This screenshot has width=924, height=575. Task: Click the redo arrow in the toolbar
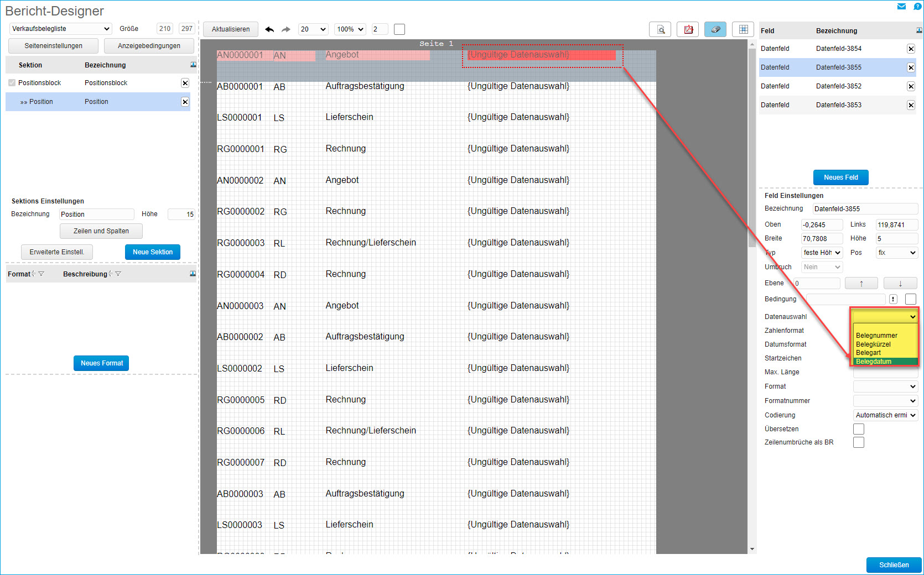click(x=285, y=29)
